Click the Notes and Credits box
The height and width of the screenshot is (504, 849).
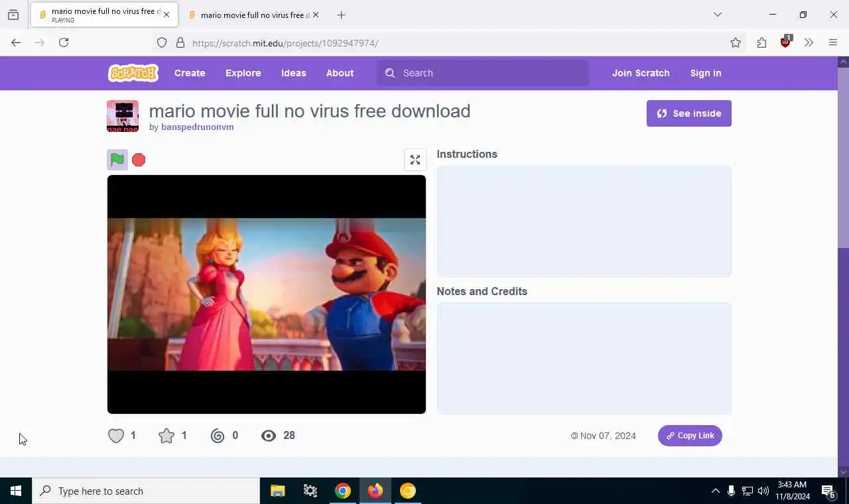pyautogui.click(x=584, y=359)
